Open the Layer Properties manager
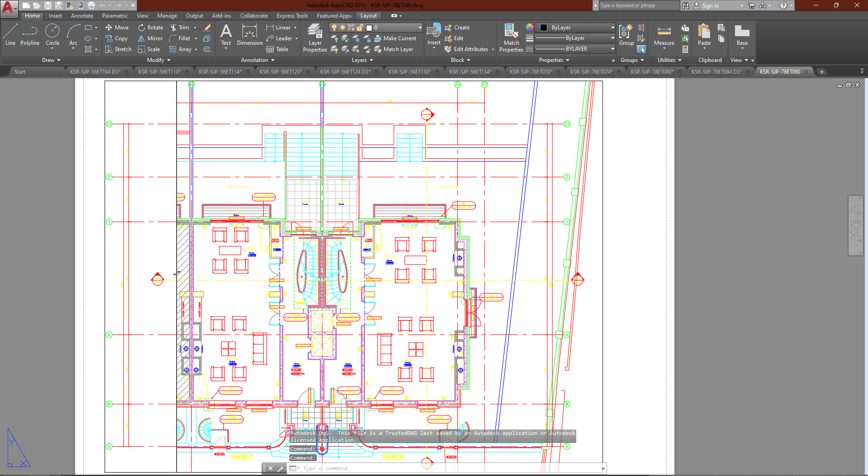The image size is (868, 476). pos(315,38)
